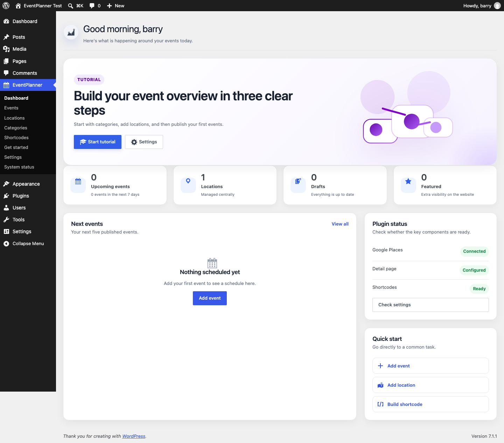Click the Pages icon in sidebar
The image size is (504, 443).
(x=6, y=61)
